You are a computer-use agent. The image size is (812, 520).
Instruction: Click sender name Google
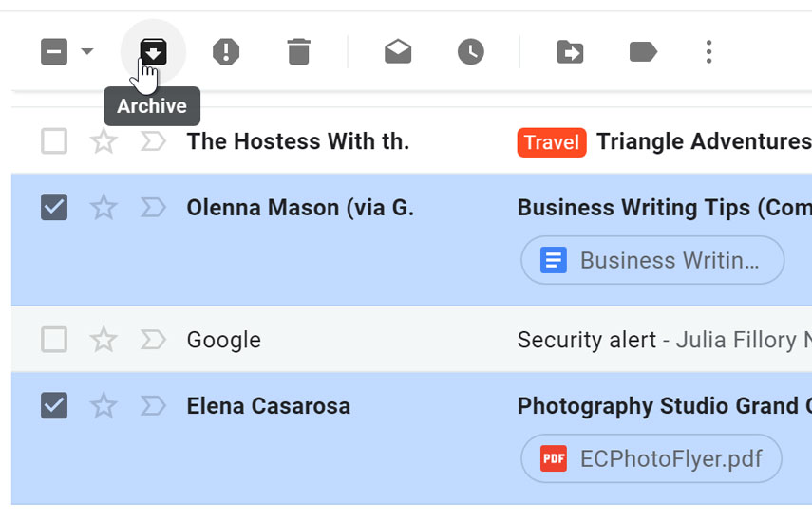pyautogui.click(x=224, y=340)
